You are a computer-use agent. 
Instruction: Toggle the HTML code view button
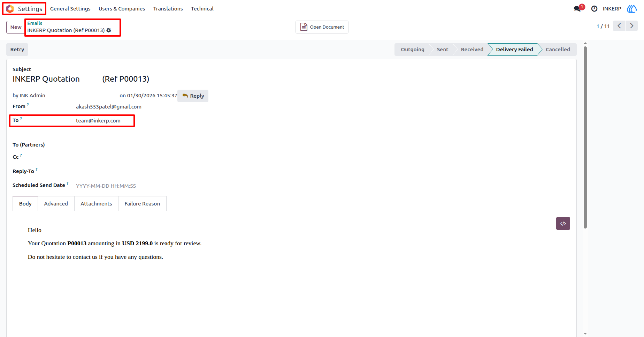coord(563,224)
